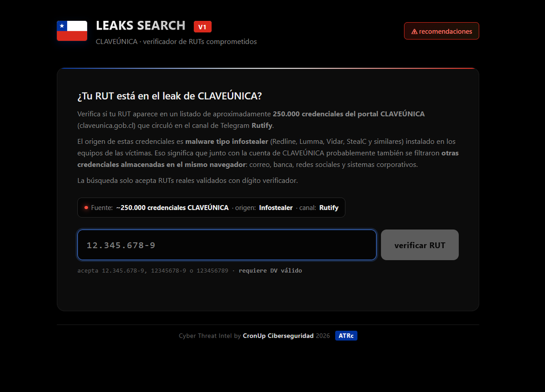Screen dimensions: 545x392
Task: Click the subtitle 'verificador de RUTs comprometidos'
Action: [x=200, y=42]
